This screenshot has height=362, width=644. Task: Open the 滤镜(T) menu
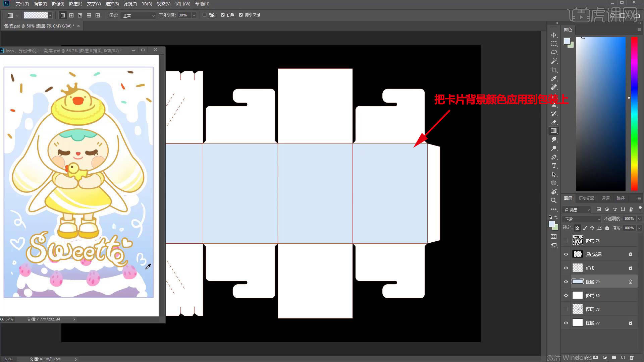coord(130,4)
